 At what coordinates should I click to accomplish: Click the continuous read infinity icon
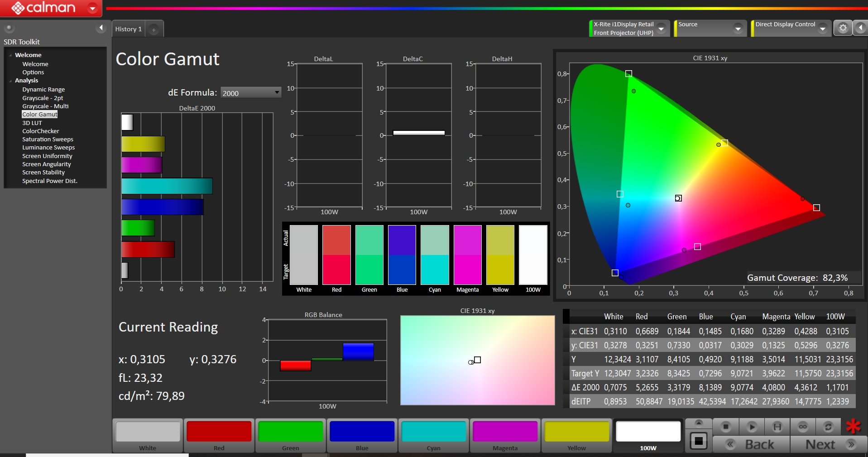pyautogui.click(x=803, y=427)
